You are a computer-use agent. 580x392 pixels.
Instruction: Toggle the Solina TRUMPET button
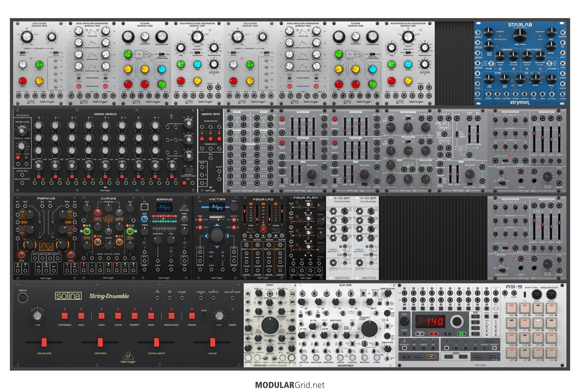(134, 316)
